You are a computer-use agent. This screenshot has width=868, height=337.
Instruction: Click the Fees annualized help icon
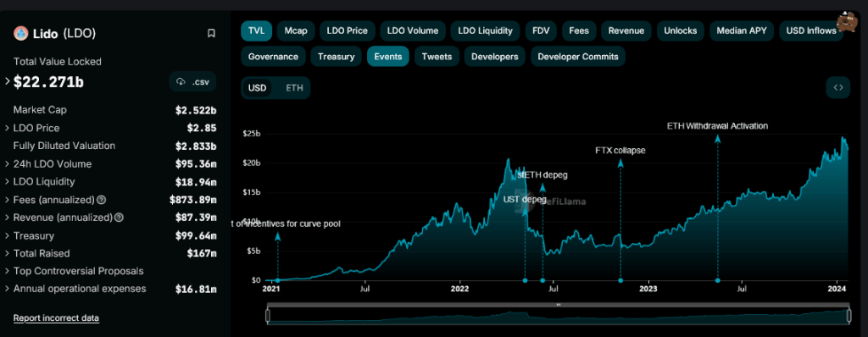click(102, 200)
